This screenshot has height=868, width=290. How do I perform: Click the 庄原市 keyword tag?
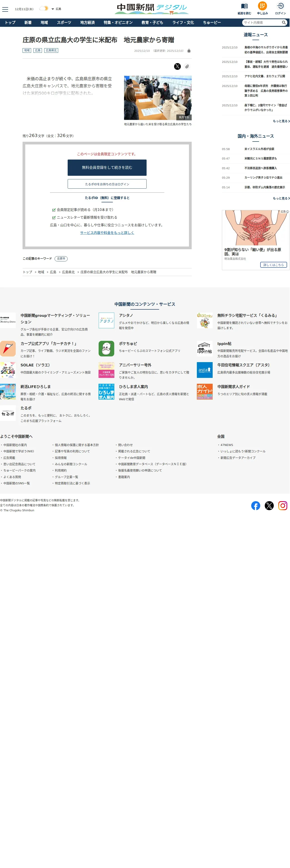[61, 259]
